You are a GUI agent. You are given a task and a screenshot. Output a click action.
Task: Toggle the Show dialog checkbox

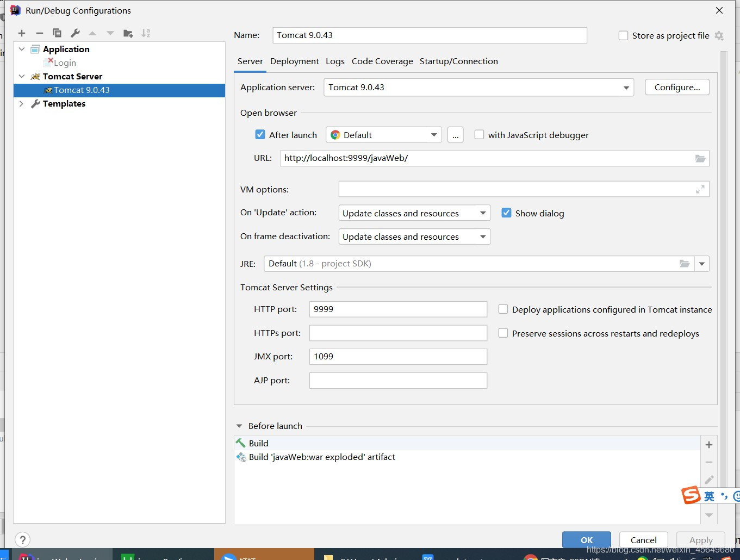tap(506, 213)
